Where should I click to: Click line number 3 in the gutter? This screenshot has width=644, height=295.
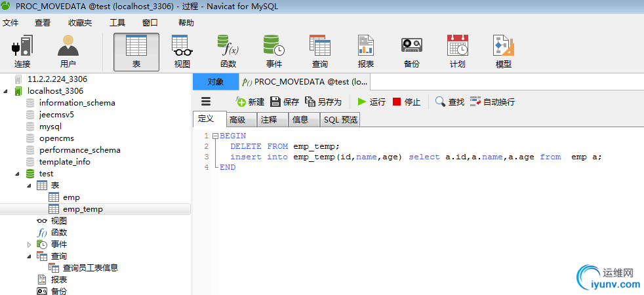point(206,157)
